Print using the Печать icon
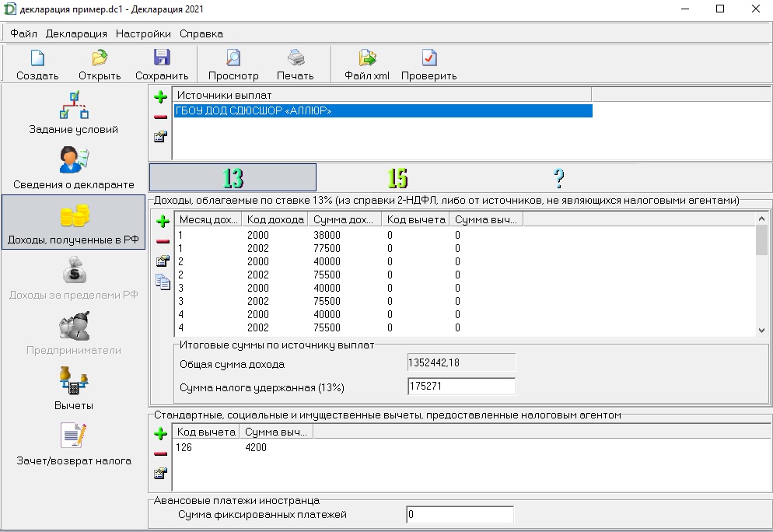This screenshot has width=773, height=532. (296, 64)
